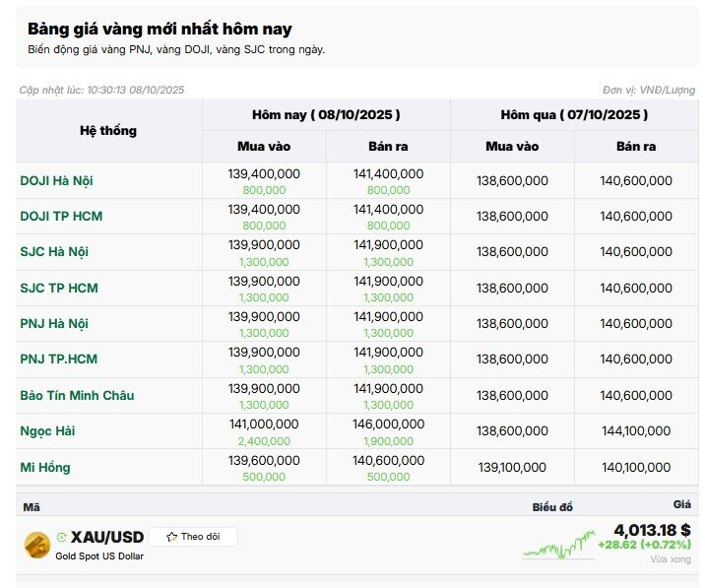Click the XAU/USD symbol name
Viewport: 705px width, 588px height.
click(x=107, y=537)
